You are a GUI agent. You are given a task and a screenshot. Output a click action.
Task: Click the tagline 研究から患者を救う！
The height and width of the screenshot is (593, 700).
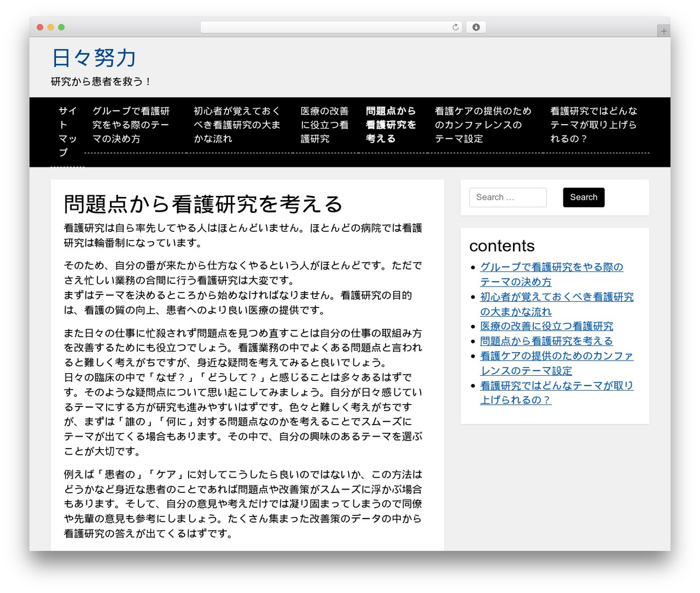101,82
